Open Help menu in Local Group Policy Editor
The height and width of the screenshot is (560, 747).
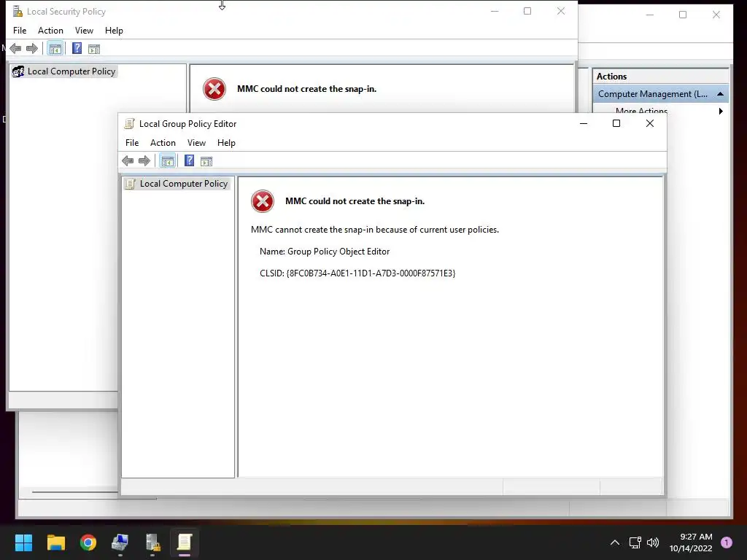pos(226,143)
